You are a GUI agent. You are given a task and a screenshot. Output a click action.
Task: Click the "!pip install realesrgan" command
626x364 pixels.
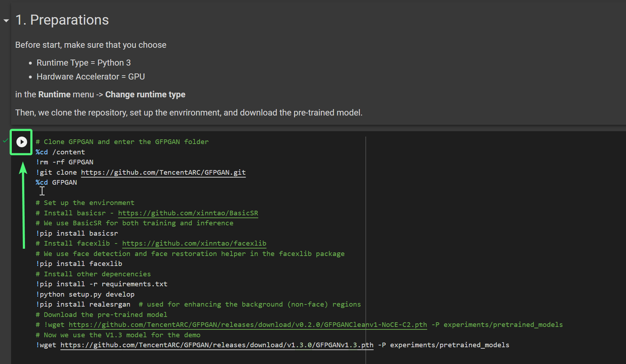[83, 304]
